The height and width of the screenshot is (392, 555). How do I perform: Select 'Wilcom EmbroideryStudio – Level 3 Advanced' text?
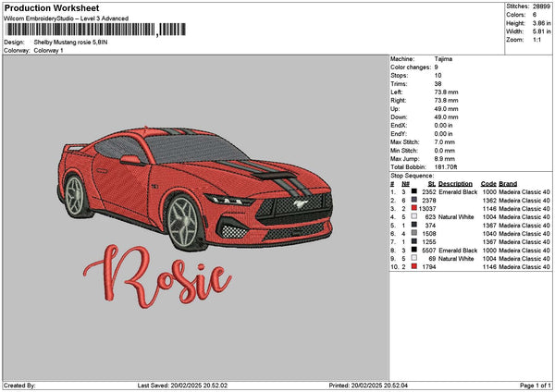tap(67, 18)
